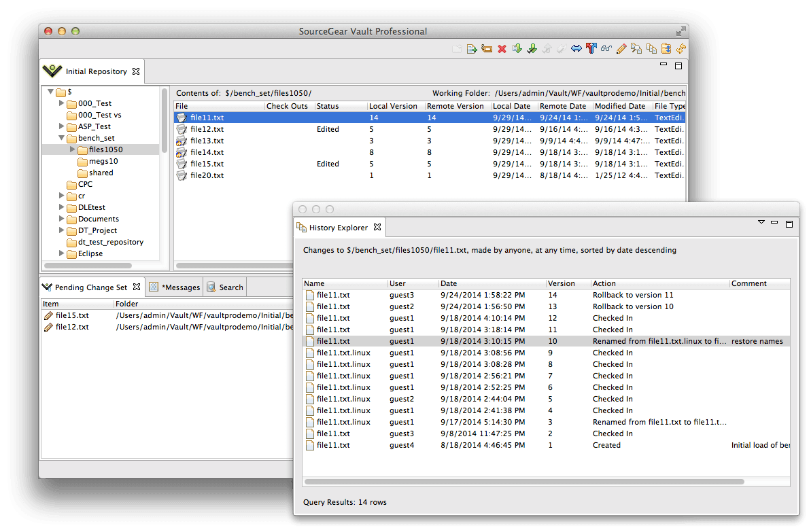Click the folder tree horizontal scrollbar
The image size is (809, 532).
(x=88, y=266)
